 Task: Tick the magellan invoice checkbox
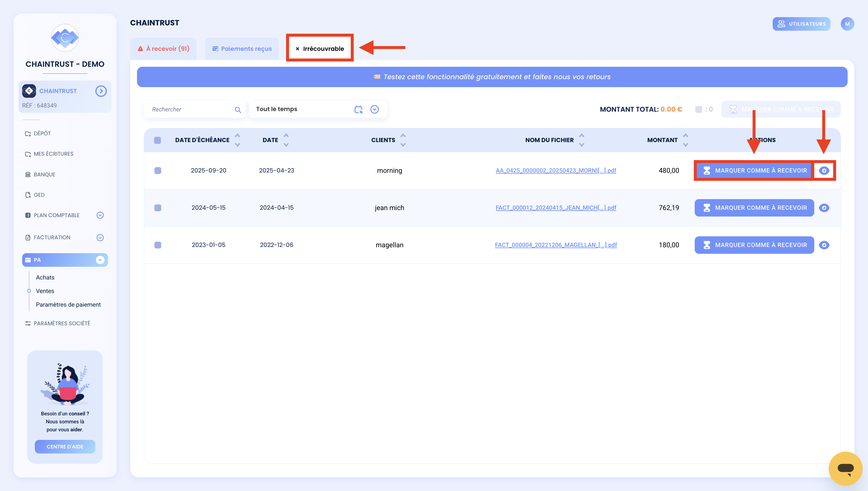tap(158, 245)
